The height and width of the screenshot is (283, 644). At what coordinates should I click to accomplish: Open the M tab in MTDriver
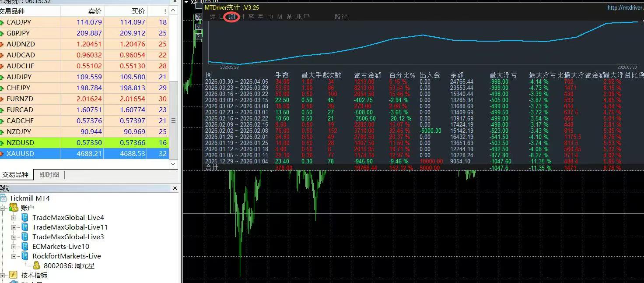[280, 17]
